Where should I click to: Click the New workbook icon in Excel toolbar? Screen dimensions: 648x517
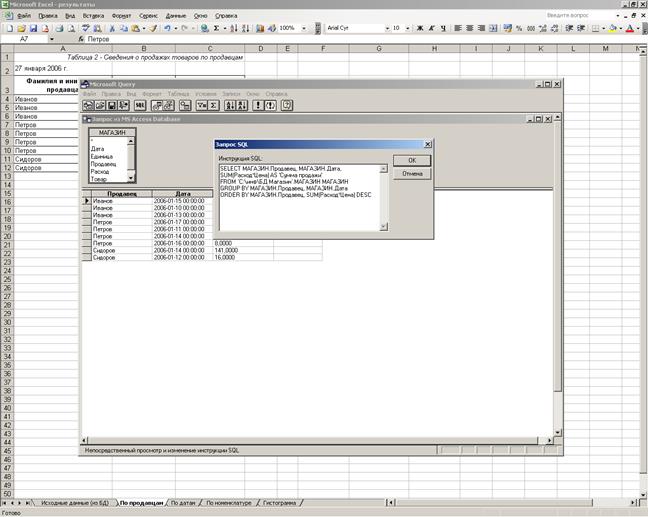click(x=10, y=28)
